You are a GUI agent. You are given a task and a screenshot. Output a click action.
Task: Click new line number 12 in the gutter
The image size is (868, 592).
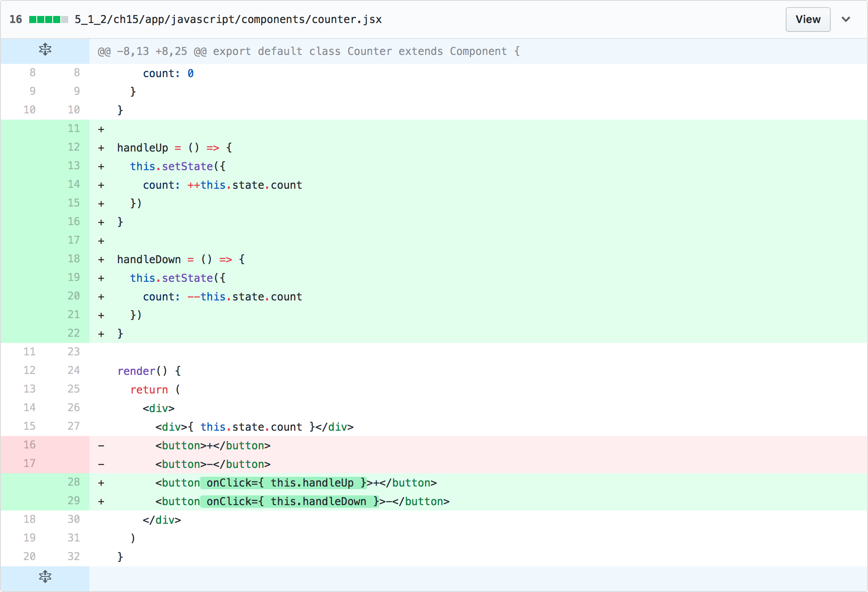tap(74, 147)
